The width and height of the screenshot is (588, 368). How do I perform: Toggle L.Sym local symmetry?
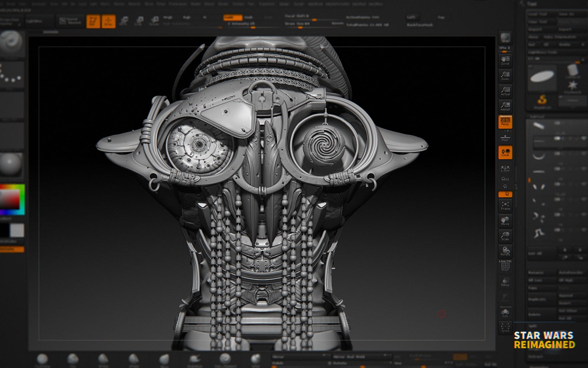pyautogui.click(x=505, y=168)
